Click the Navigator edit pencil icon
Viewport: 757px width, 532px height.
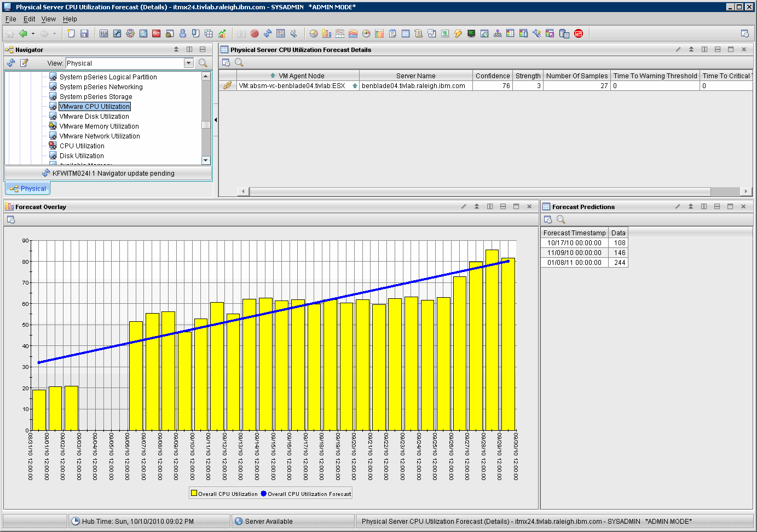pos(24,63)
